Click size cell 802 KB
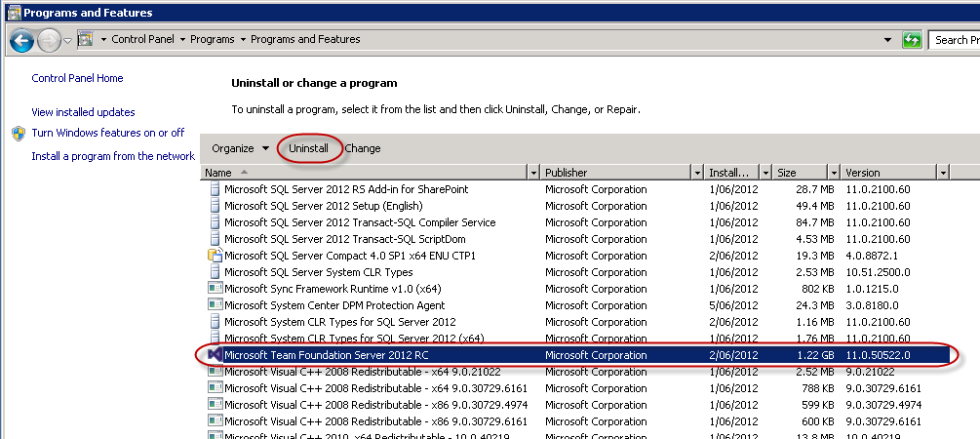Screen dimensions: 980x439 817,289
